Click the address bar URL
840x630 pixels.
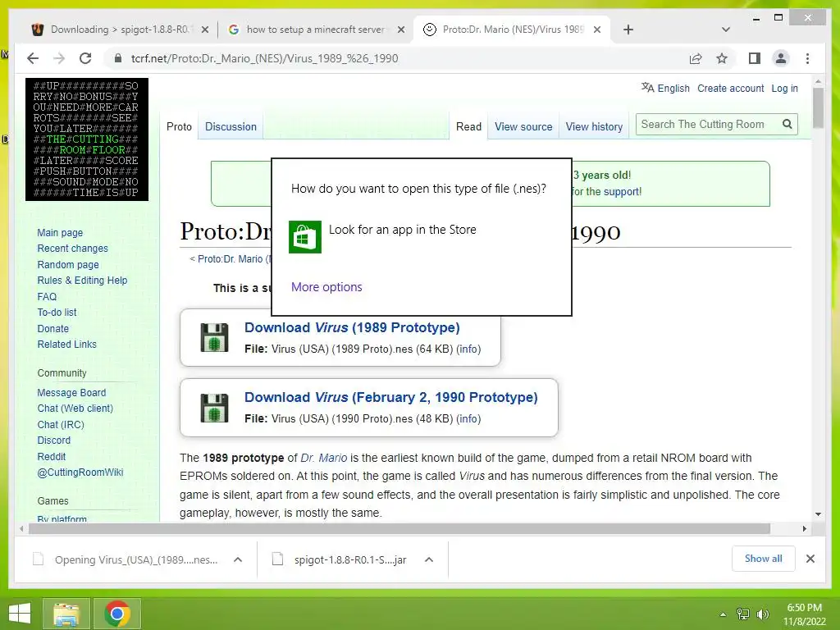point(265,58)
